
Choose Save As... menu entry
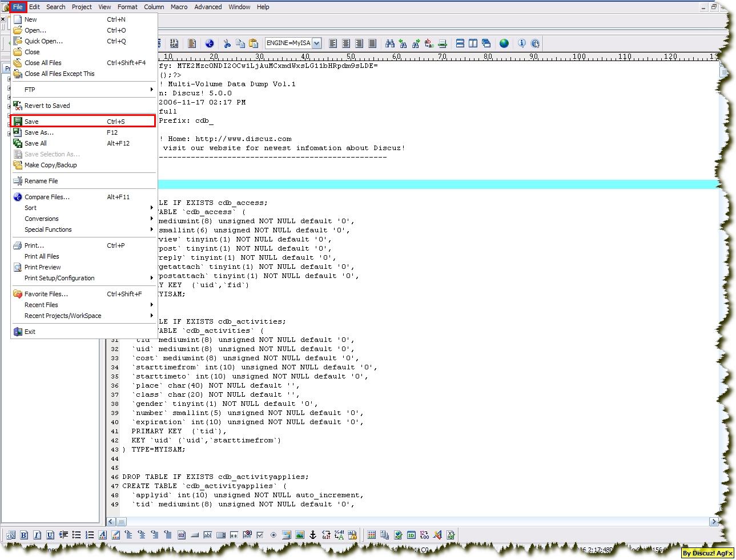point(83,132)
